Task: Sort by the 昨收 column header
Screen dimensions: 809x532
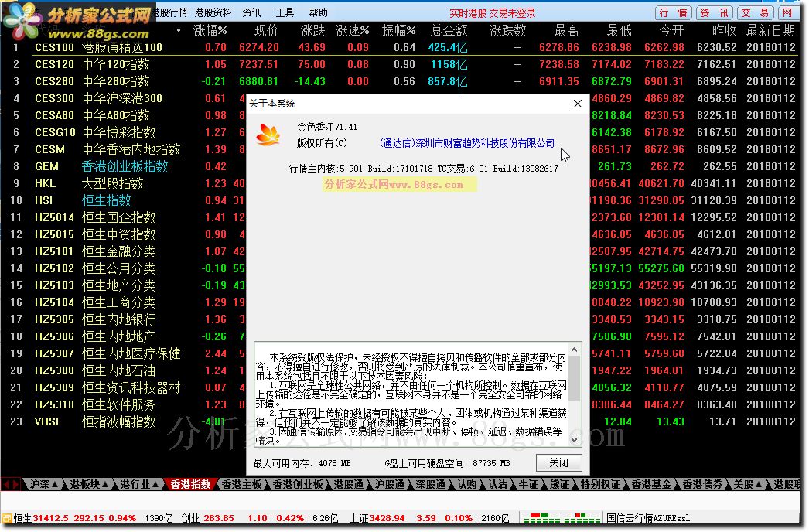Action: click(725, 31)
